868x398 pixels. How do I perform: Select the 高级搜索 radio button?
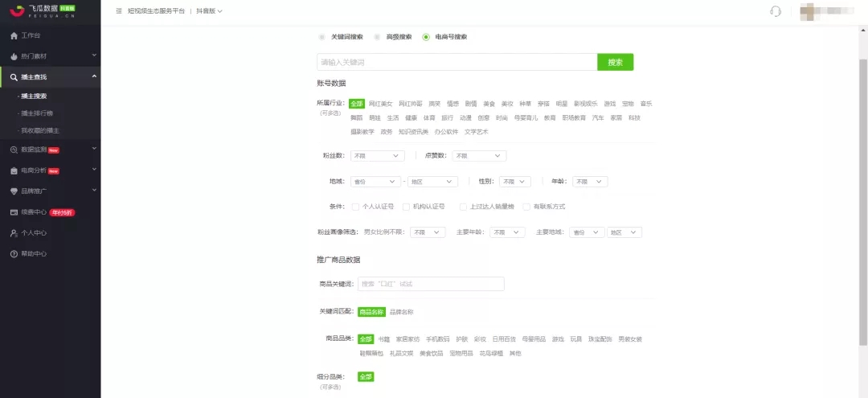point(377,37)
